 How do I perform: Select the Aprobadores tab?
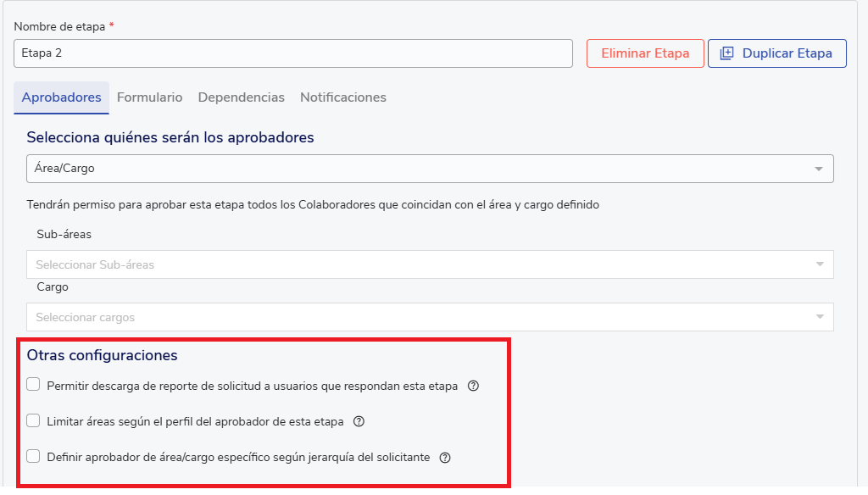coord(61,97)
